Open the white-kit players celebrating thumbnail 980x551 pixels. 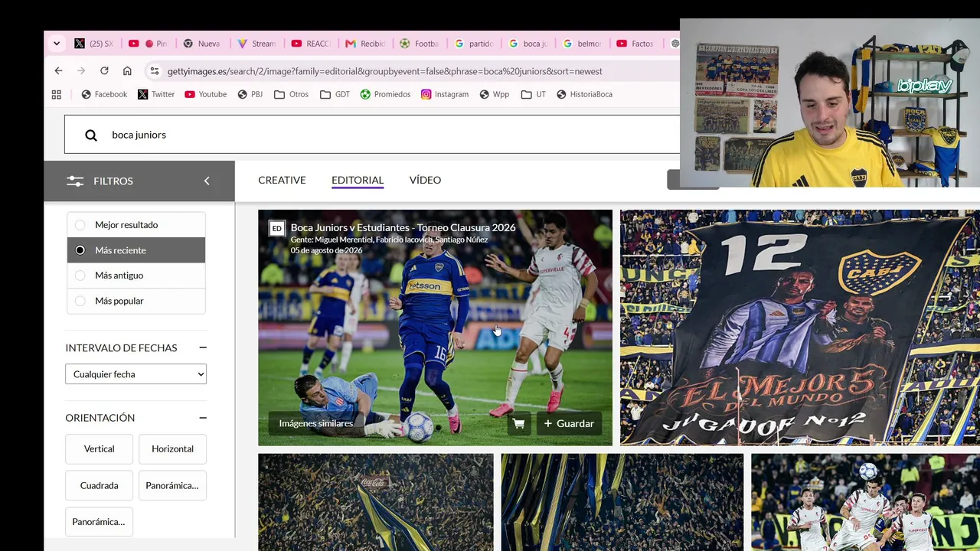[x=865, y=502]
